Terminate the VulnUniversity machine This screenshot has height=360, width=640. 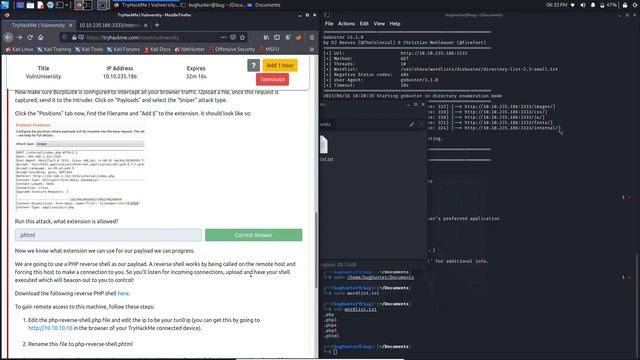pyautogui.click(x=272, y=79)
